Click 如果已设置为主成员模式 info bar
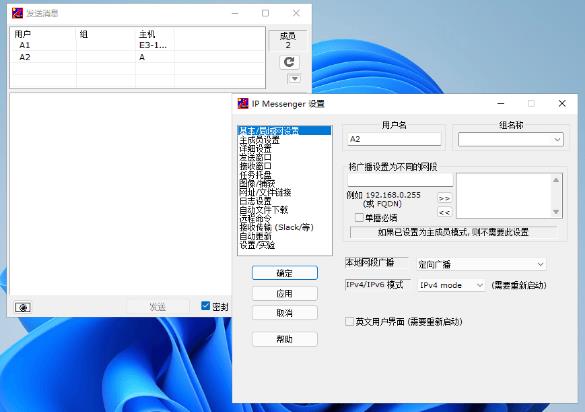Image resolution: width=585 pixels, height=412 pixels. (453, 232)
